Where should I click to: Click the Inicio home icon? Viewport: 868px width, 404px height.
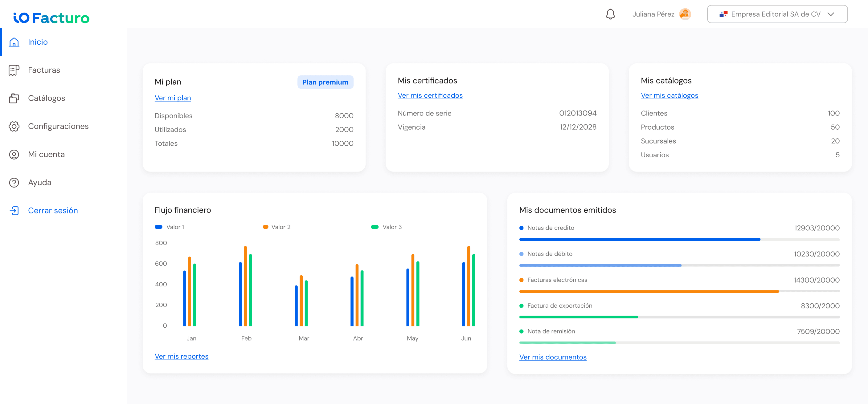click(14, 42)
